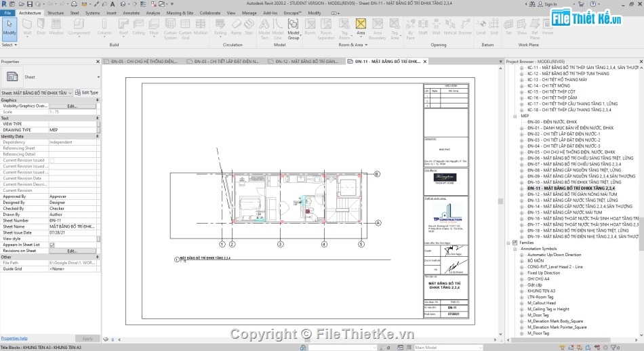Collapse Annotation Symbols tree node
Viewport: 644px width, 351px height.
[x=515, y=249]
